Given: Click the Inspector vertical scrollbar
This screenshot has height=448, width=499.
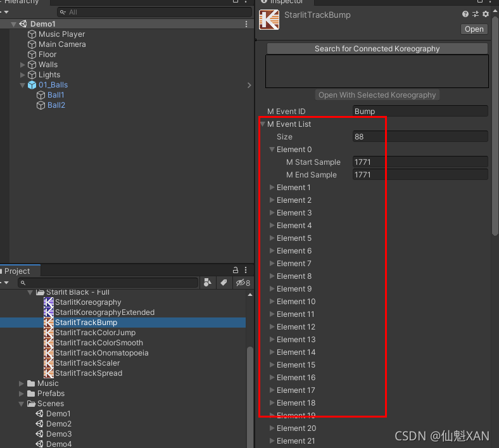Looking at the screenshot, I should coord(495,126).
